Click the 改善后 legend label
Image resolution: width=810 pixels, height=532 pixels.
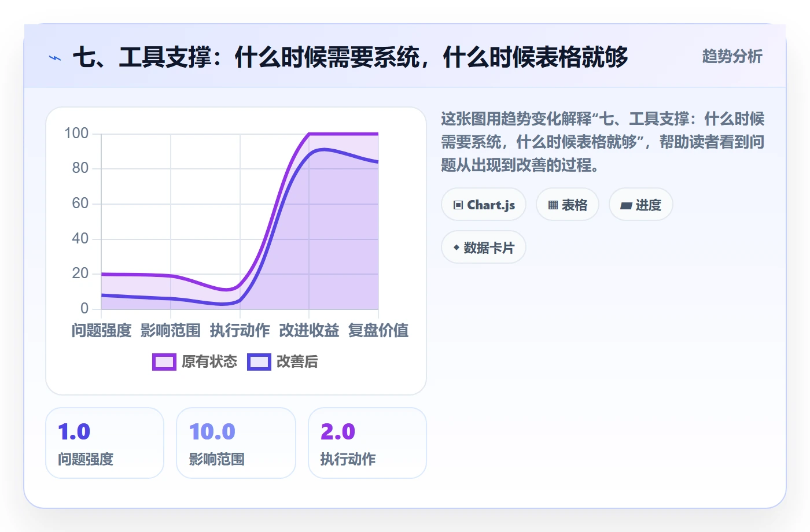297,362
